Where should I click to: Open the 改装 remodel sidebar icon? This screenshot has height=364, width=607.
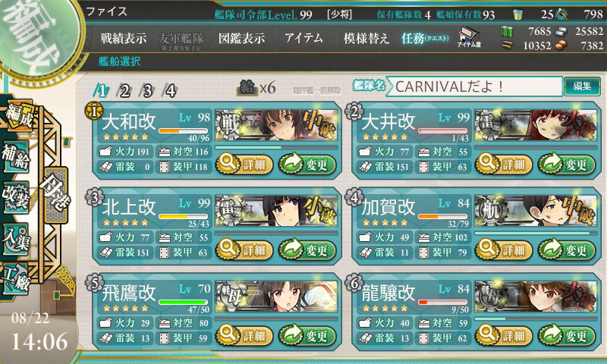point(16,197)
